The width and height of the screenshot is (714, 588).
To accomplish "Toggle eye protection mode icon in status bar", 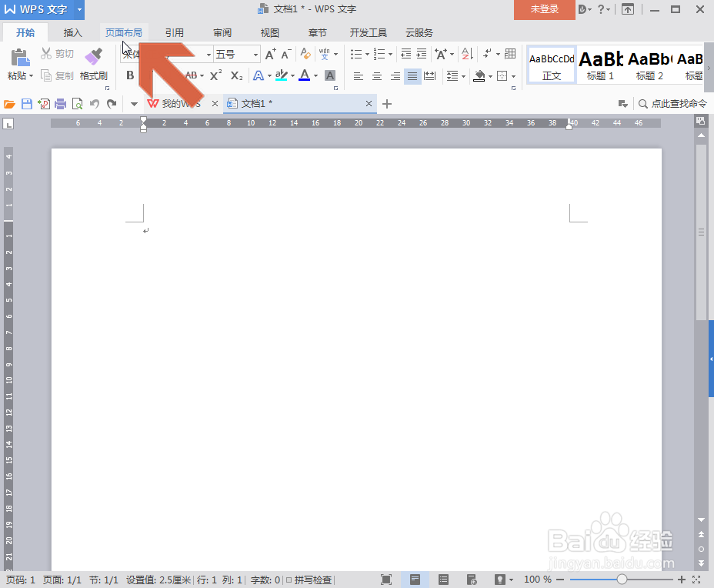I will point(500,580).
